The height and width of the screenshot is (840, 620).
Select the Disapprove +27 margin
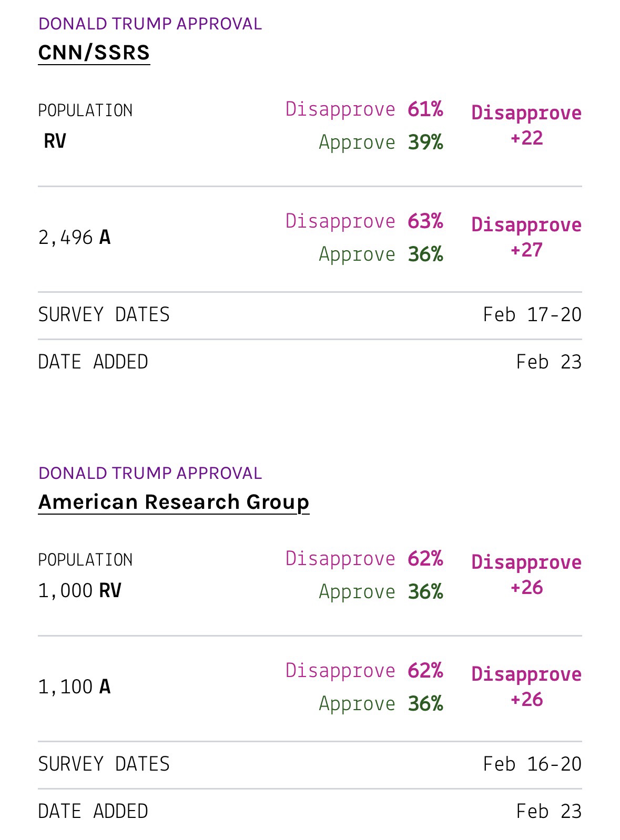click(x=526, y=237)
